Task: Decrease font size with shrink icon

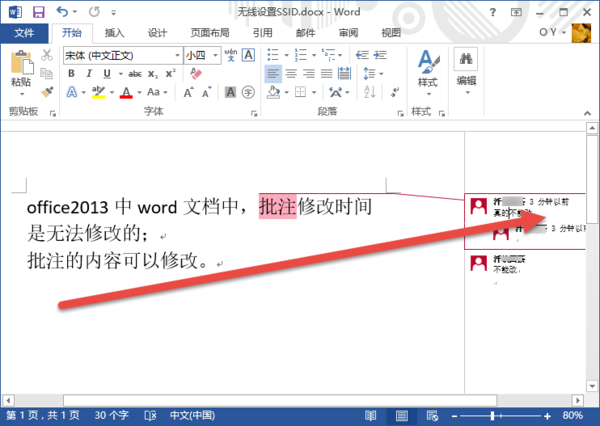Action: click(x=207, y=92)
